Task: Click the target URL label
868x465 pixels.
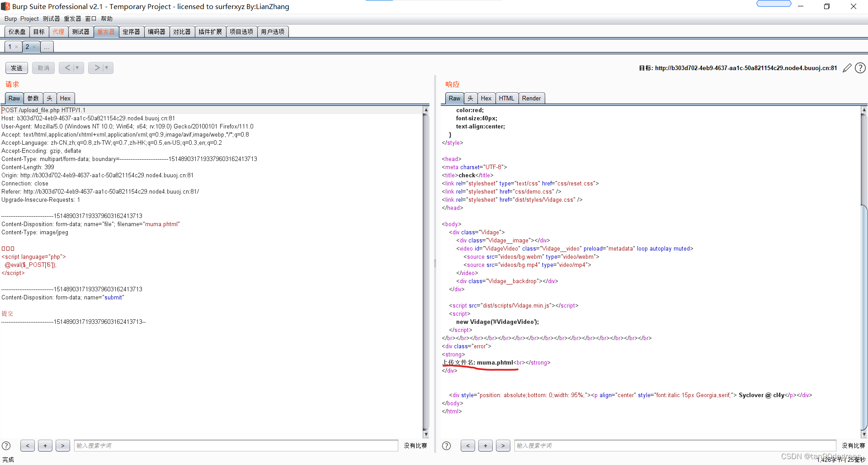Action: (738, 68)
